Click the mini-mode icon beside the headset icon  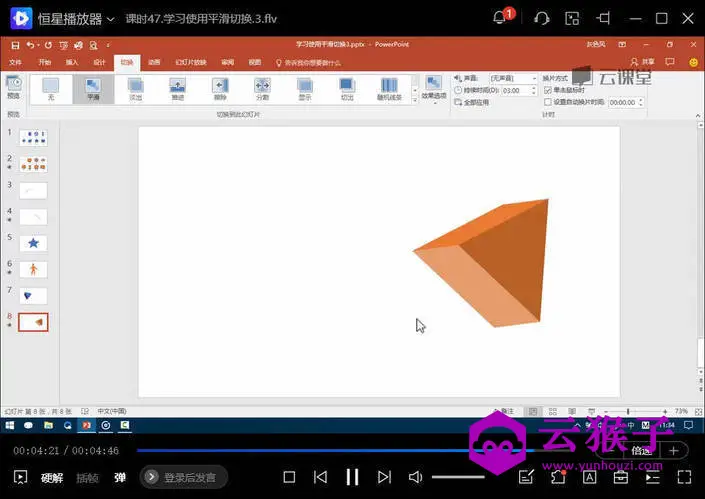coord(572,18)
